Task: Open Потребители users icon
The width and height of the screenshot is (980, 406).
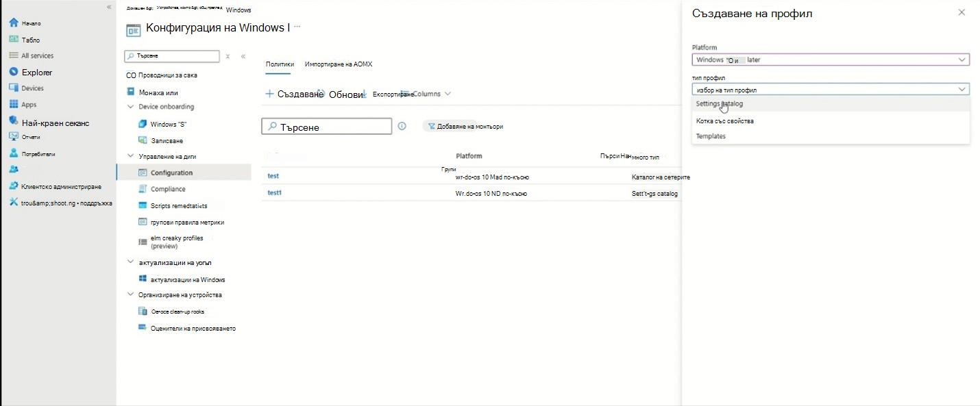Action: pos(13,153)
